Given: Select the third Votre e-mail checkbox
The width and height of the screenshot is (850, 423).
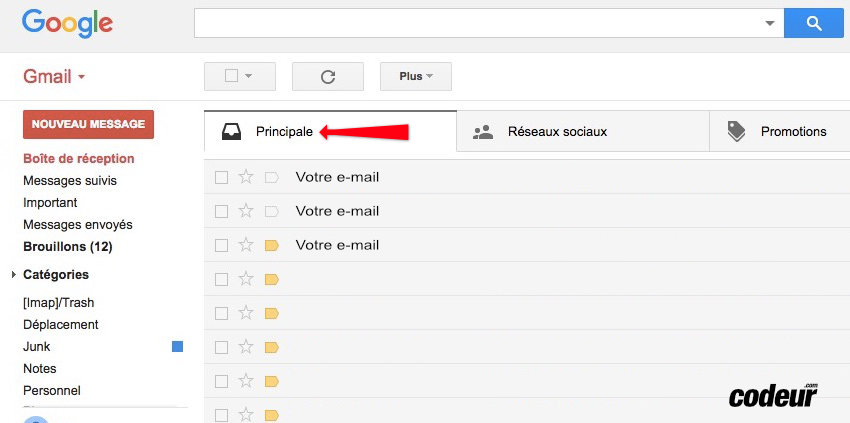Looking at the screenshot, I should click(x=222, y=245).
